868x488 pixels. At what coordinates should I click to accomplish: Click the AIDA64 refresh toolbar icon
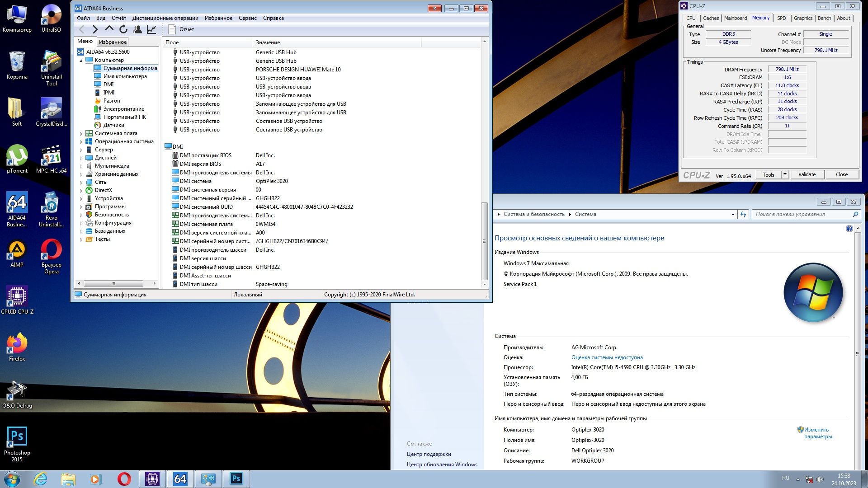[123, 29]
